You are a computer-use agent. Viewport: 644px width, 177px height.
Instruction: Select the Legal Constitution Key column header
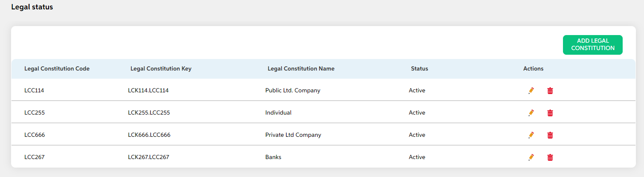point(161,68)
